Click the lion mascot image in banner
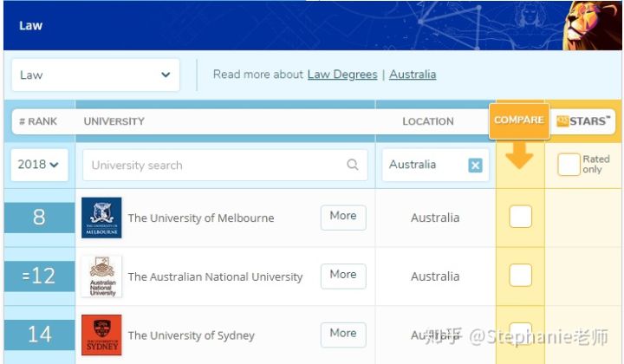The image size is (624, 364). pos(592,25)
